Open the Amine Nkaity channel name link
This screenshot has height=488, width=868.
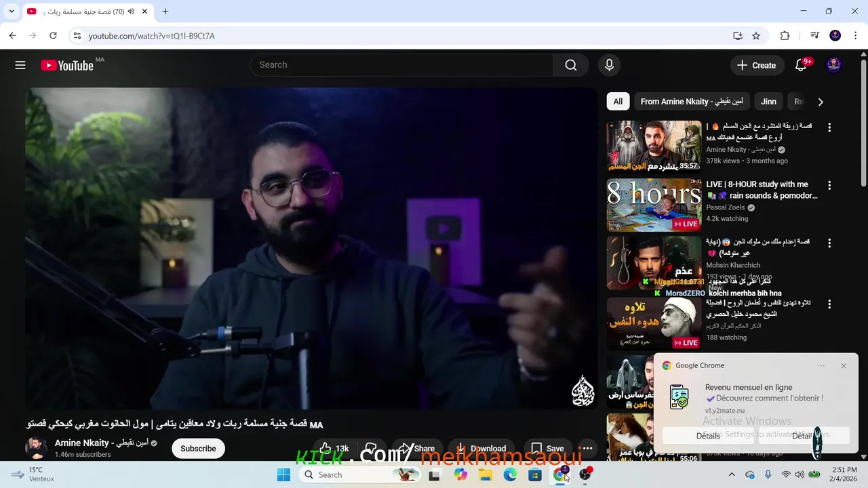coord(101,443)
